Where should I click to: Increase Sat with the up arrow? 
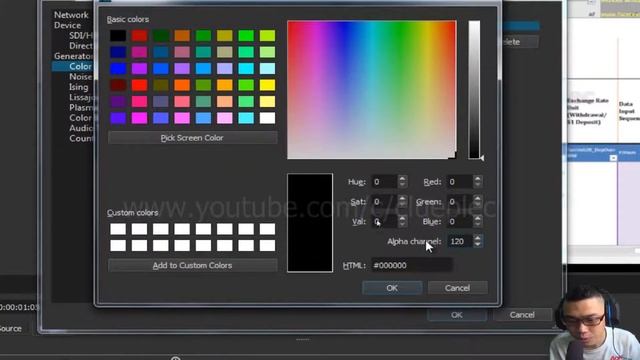(x=402, y=198)
